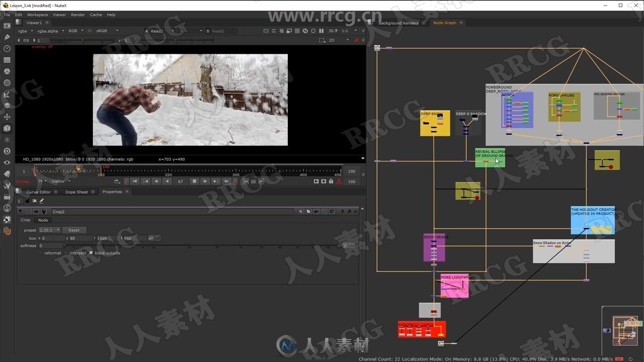Collapse the Crop2 properties panel
The width and height of the screenshot is (644, 362).
tap(21, 212)
